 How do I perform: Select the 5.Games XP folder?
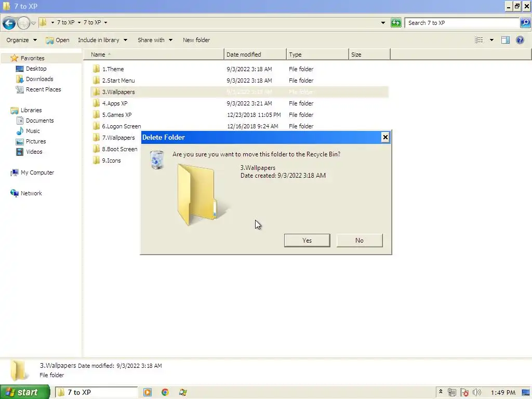[x=117, y=115]
